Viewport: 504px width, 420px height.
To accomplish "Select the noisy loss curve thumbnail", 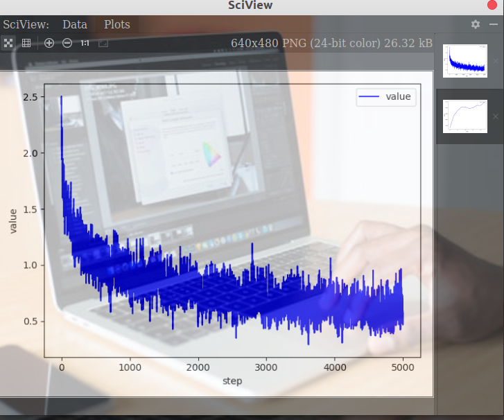I will click(x=464, y=61).
